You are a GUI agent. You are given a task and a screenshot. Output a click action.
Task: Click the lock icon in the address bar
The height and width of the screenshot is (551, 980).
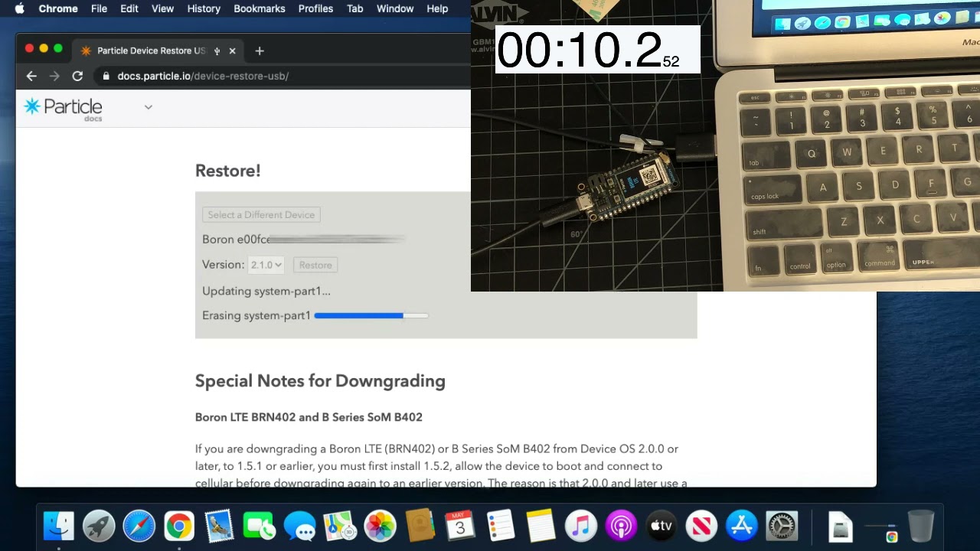[106, 76]
